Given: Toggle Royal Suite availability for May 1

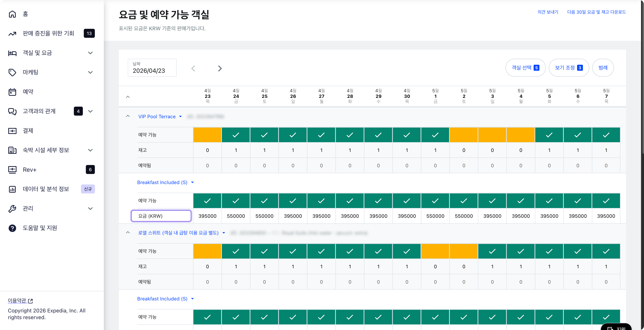Looking at the screenshot, I should pos(435,251).
